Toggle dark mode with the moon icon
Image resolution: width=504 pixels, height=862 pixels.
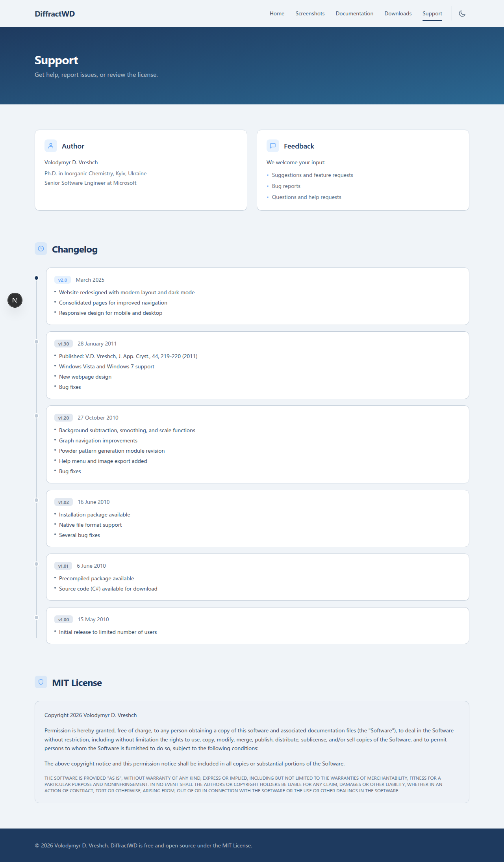(x=462, y=13)
